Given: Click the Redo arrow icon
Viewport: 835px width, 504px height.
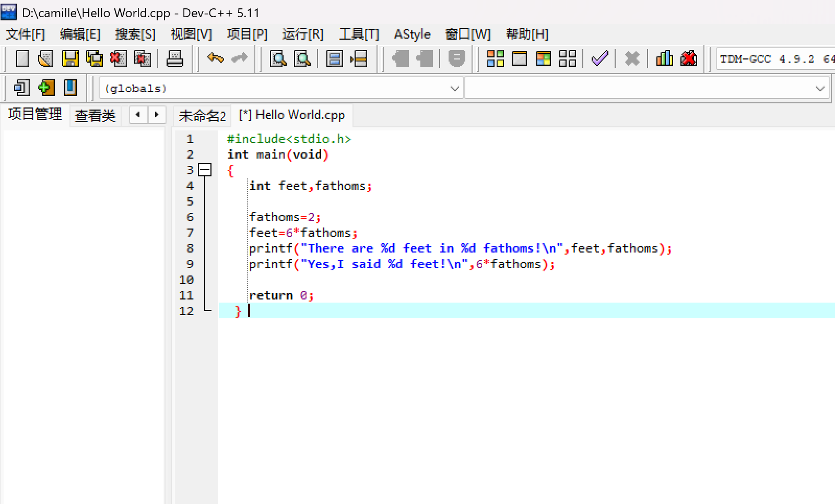Looking at the screenshot, I should tap(240, 58).
